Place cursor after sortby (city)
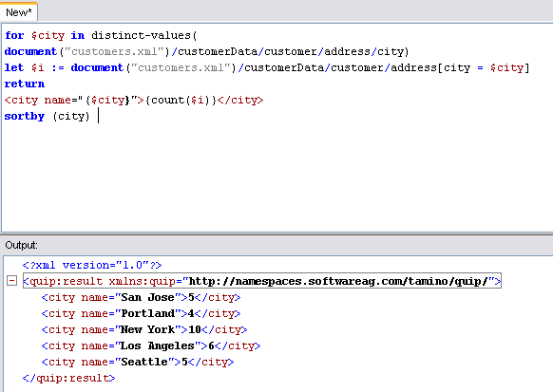Viewport: 553px width, 392px height. pyautogui.click(x=98, y=116)
